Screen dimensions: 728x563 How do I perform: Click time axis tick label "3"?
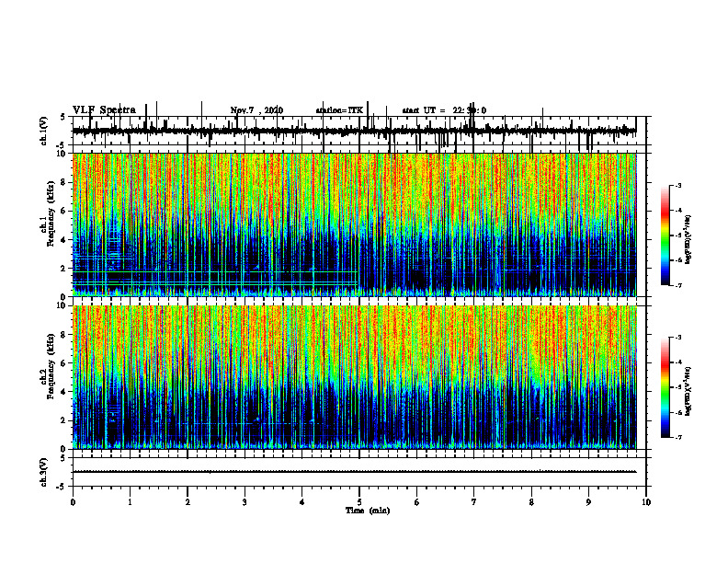coord(245,502)
